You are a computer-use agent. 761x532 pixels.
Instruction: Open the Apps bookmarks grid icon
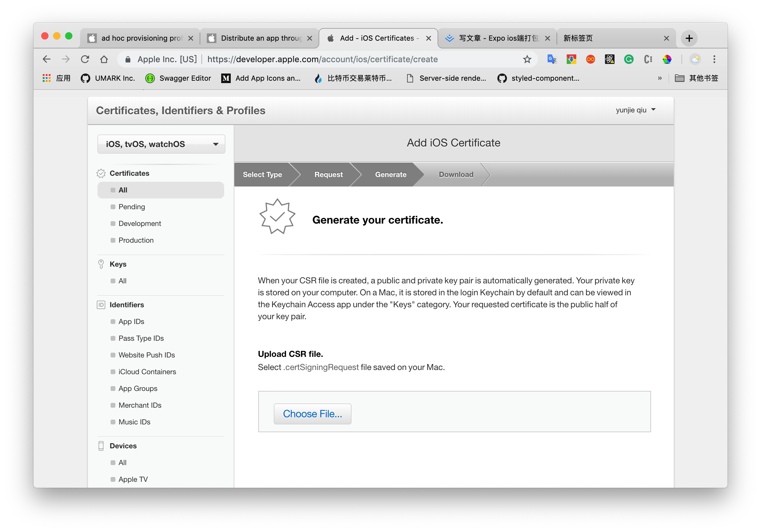pyautogui.click(x=47, y=78)
